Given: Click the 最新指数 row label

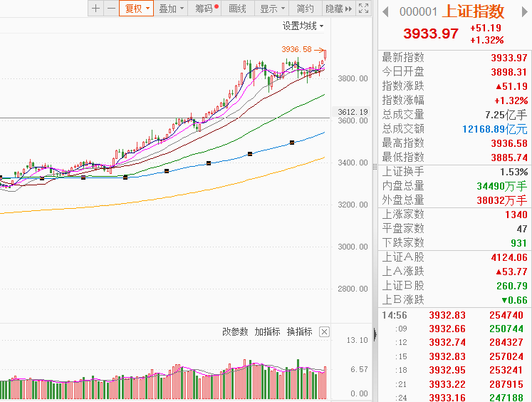Looking at the screenshot, I should (403, 58).
